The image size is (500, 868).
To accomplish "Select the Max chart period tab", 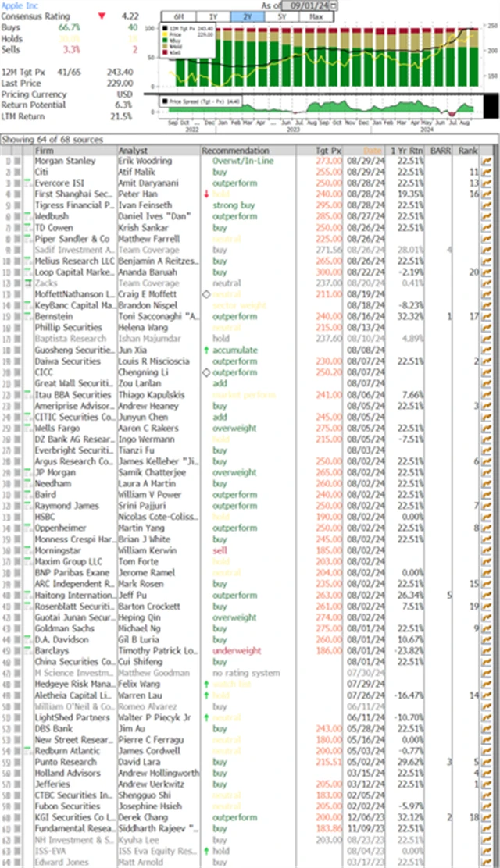I will tap(317, 16).
